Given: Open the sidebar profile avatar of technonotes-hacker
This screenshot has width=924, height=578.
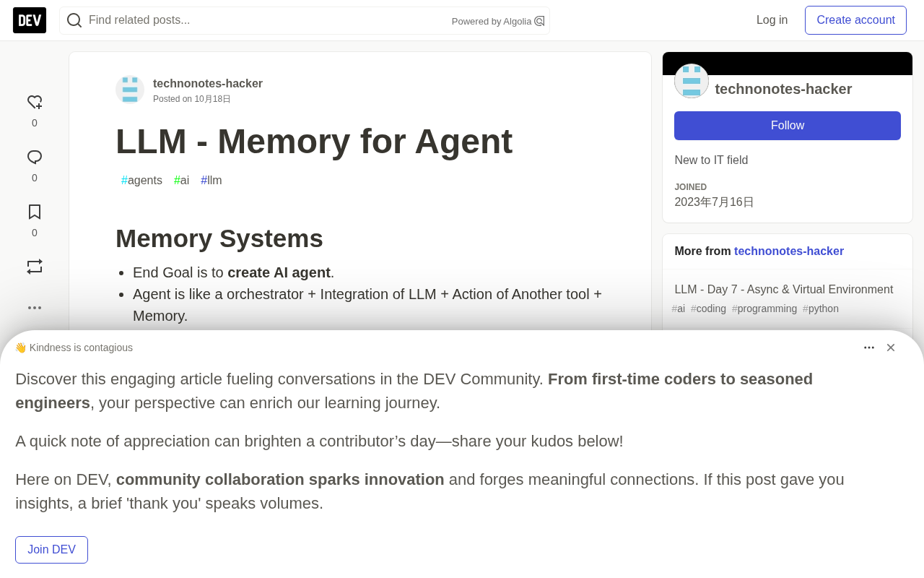Looking at the screenshot, I should click(x=692, y=81).
